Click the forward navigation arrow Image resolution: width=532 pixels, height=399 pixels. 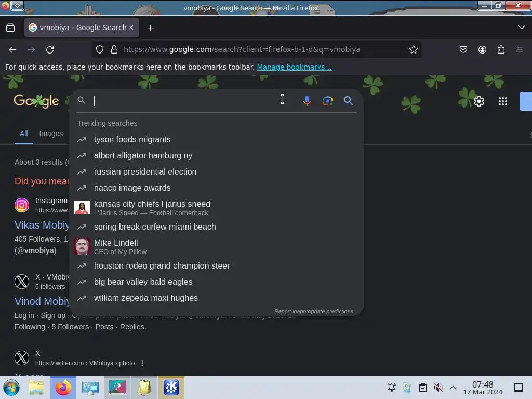[31, 50]
